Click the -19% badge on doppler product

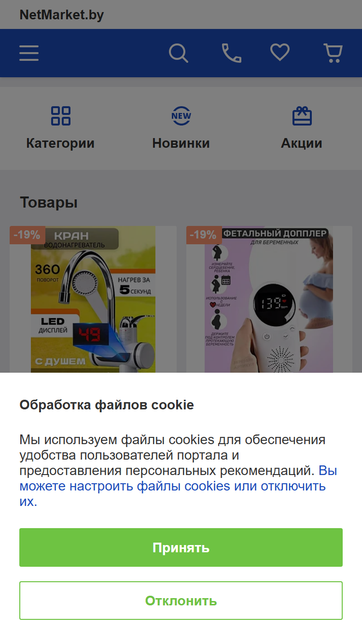pyautogui.click(x=204, y=235)
